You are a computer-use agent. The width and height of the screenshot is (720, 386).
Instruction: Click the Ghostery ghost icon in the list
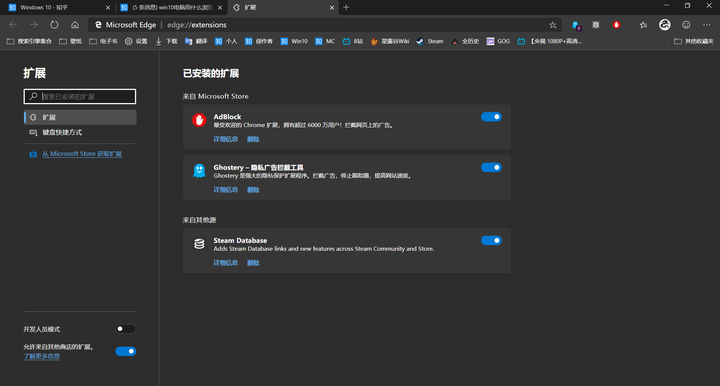point(199,171)
